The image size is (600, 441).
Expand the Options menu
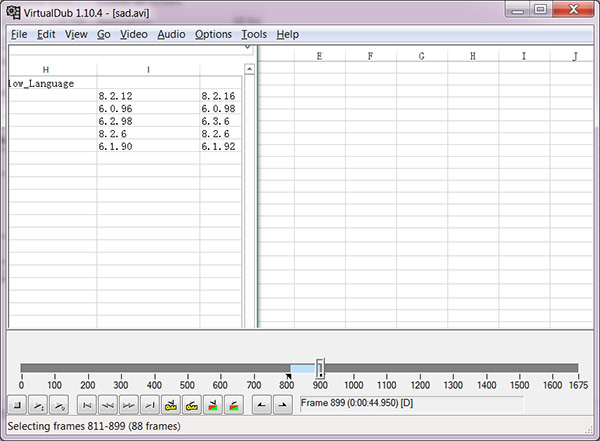(213, 34)
